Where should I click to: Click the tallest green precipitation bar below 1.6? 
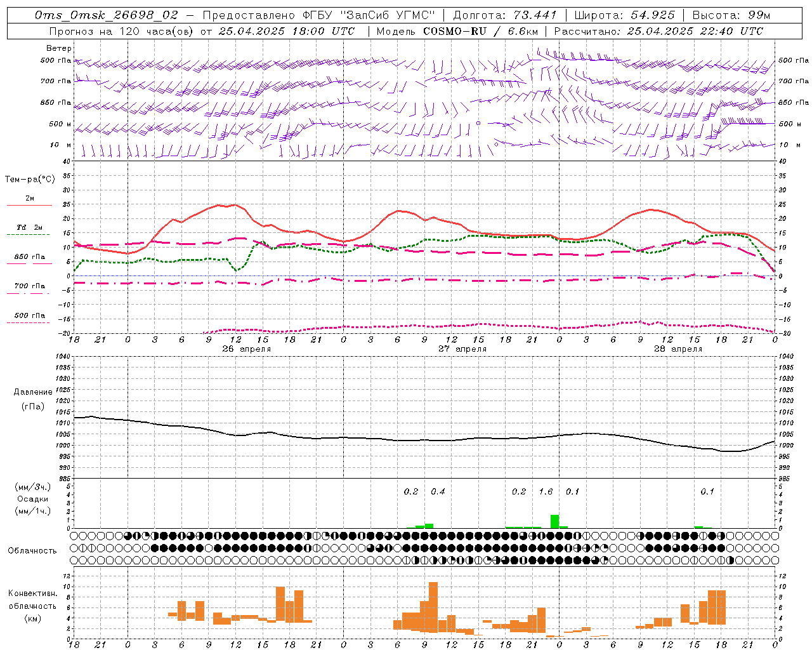click(554, 521)
